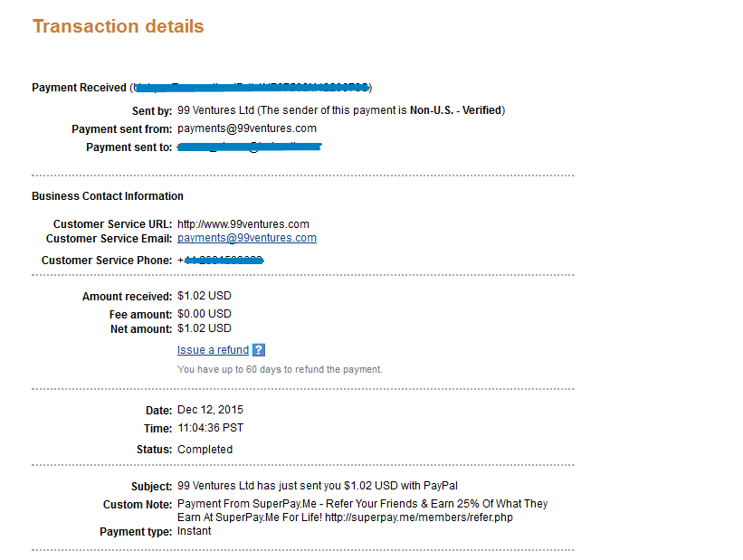Click the redacted Customer Service Phone number

(221, 261)
